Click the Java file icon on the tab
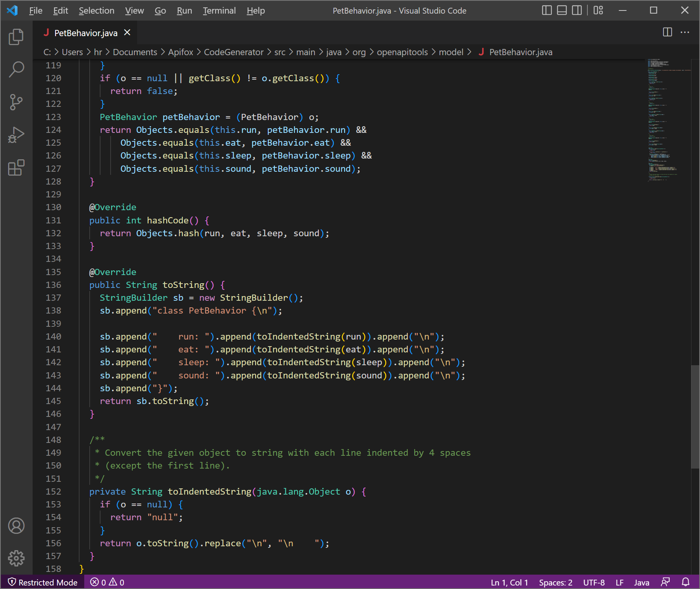700x589 pixels. 46,33
